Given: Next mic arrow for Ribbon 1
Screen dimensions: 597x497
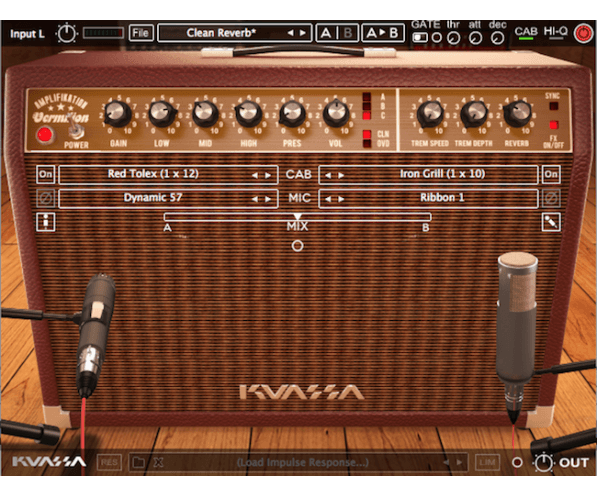Looking at the screenshot, I should pyautogui.click(x=341, y=199).
